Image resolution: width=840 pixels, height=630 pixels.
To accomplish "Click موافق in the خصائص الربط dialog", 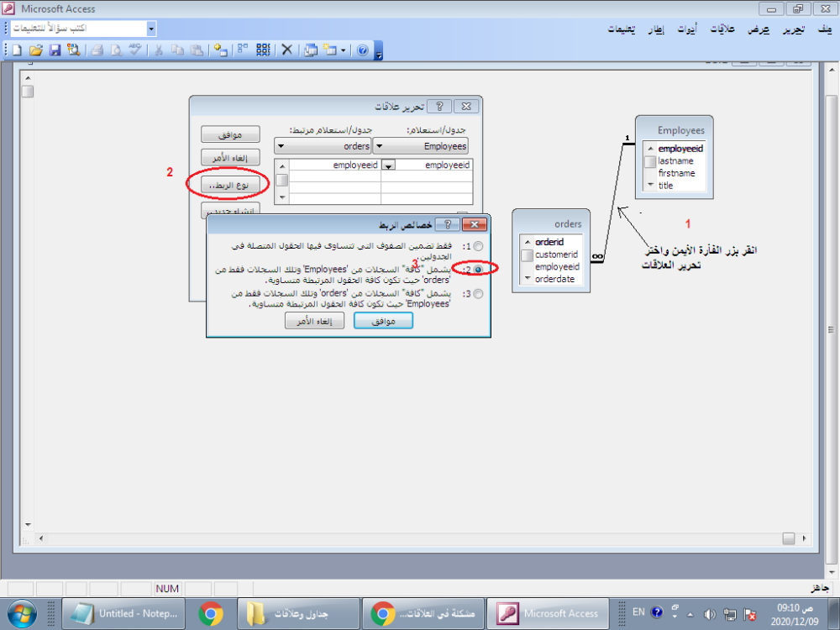I will (383, 321).
